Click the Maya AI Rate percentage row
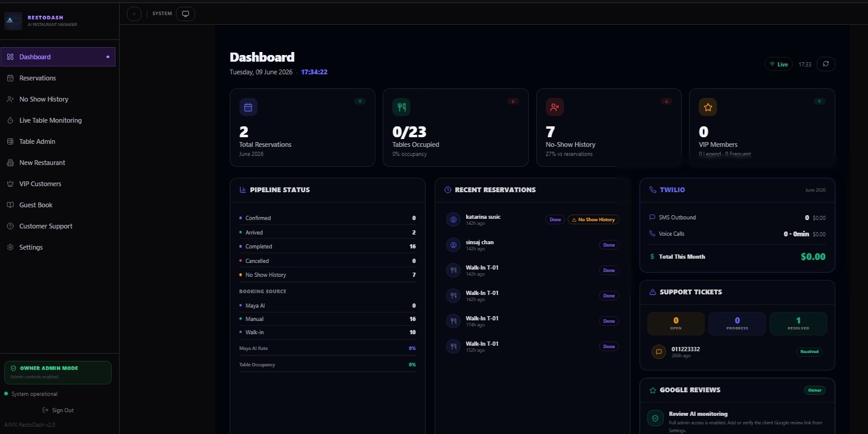Viewport: 868px width, 434px height. [328, 348]
